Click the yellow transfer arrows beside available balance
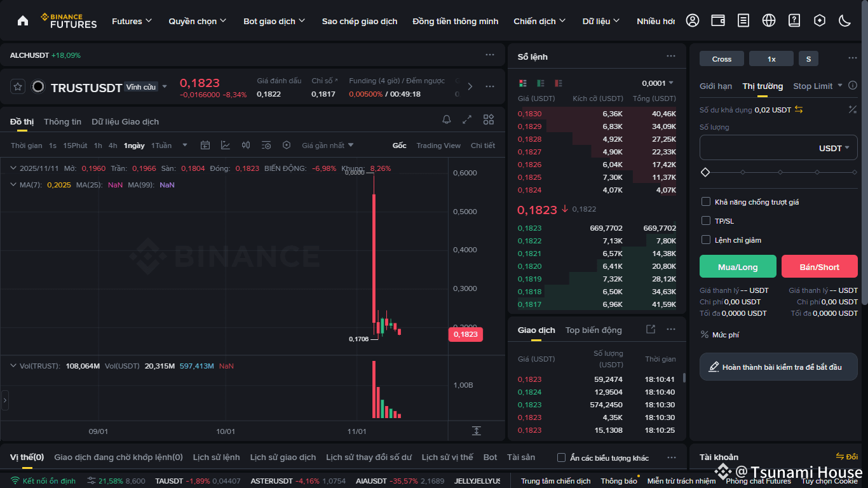Screen dimensions: 868x488 pyautogui.click(x=799, y=110)
